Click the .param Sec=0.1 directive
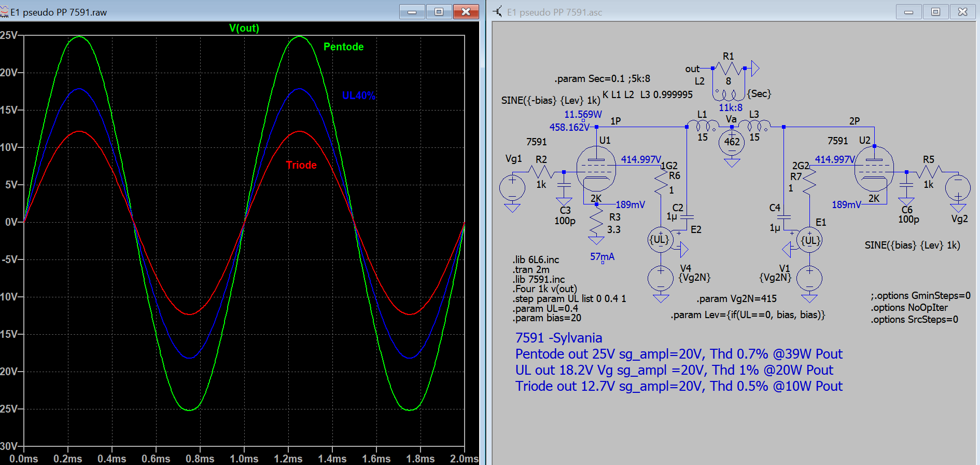The height and width of the screenshot is (465, 980). click(x=602, y=79)
